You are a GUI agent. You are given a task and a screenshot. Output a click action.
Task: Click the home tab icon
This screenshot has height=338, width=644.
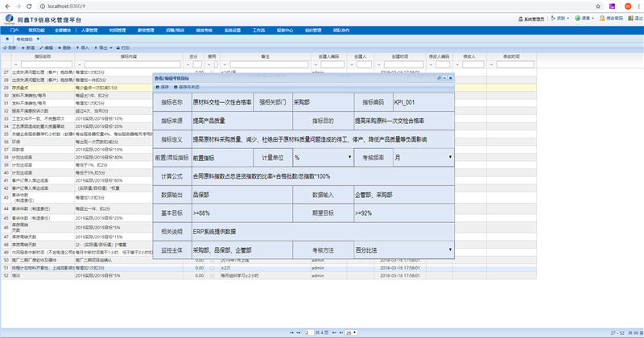coord(7,38)
